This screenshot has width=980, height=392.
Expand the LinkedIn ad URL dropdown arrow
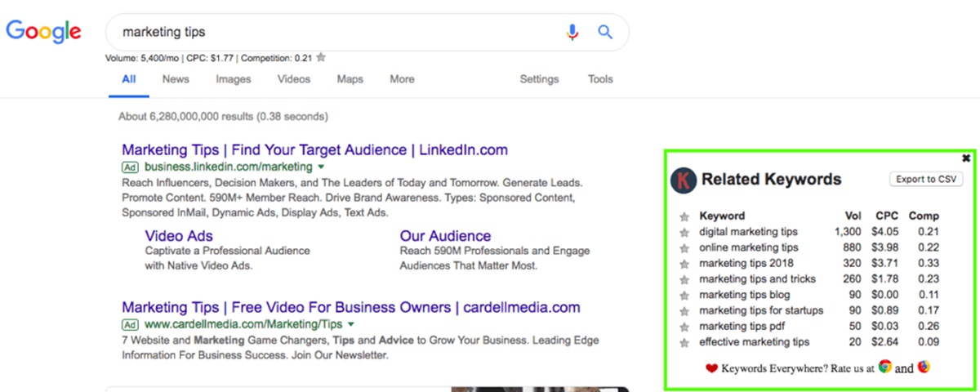click(x=321, y=167)
